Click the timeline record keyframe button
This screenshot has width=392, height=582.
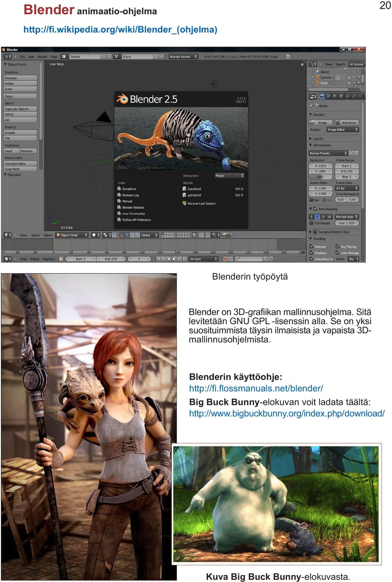coord(225,259)
